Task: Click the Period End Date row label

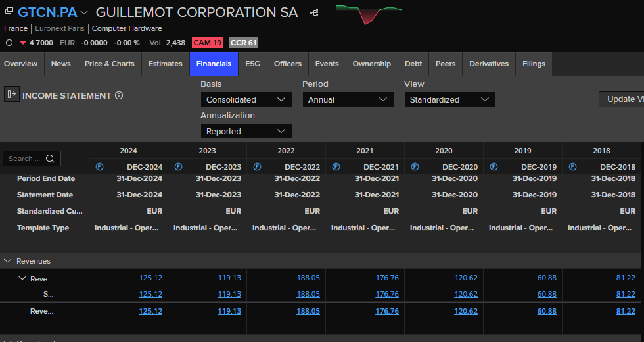Action: tap(46, 178)
